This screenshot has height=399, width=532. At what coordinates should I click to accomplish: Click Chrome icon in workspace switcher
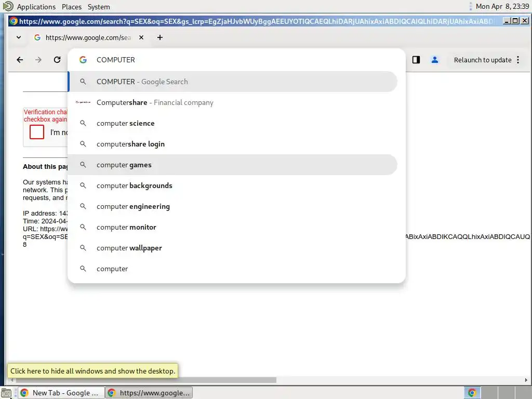pyautogui.click(x=472, y=393)
